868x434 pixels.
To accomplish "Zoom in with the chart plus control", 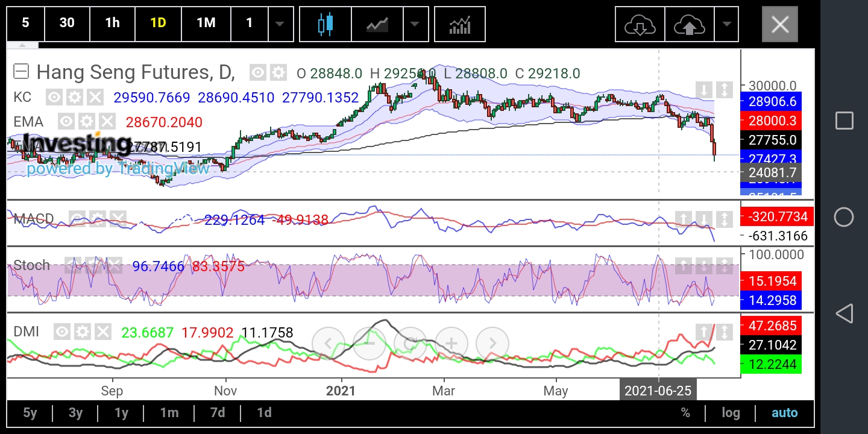I will coord(451,344).
